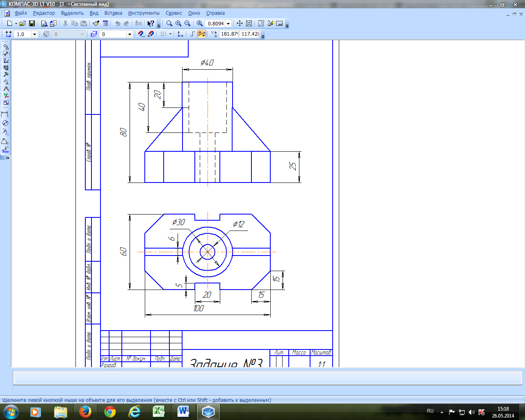Expand current step 1.0 dropdown
This screenshot has height=420, width=525.
[x=34, y=34]
